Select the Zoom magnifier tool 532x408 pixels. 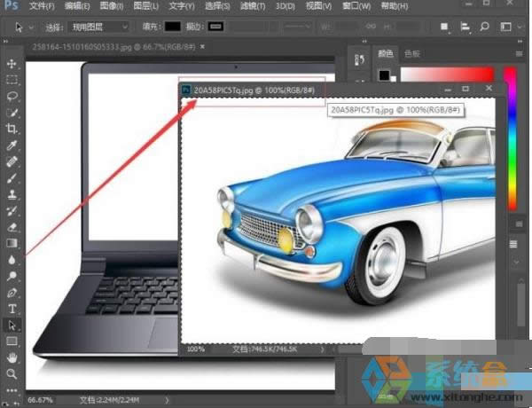[x=12, y=373]
